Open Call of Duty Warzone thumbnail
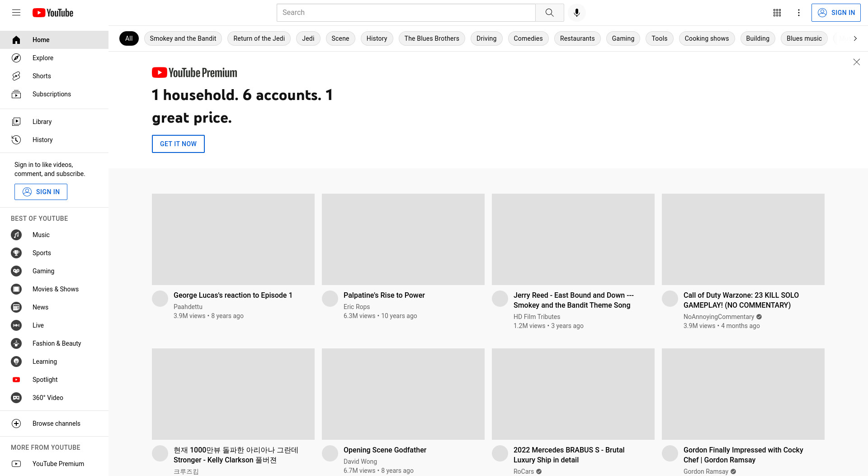 point(743,239)
